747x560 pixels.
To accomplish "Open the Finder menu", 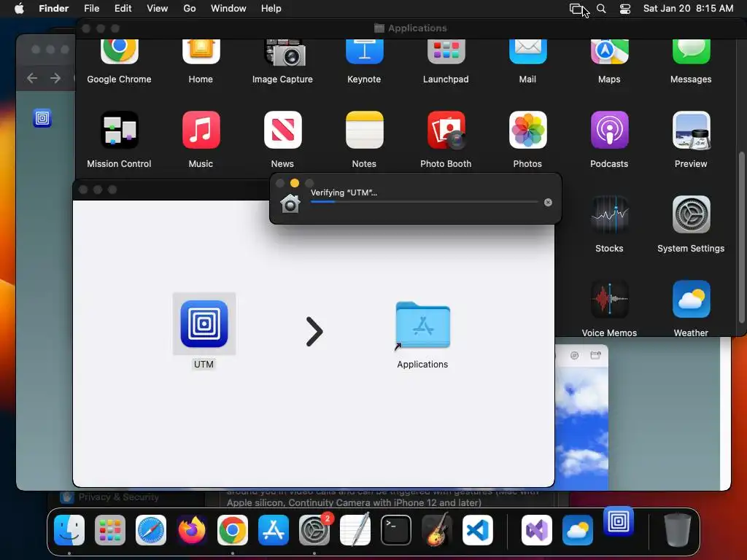I will (x=53, y=9).
